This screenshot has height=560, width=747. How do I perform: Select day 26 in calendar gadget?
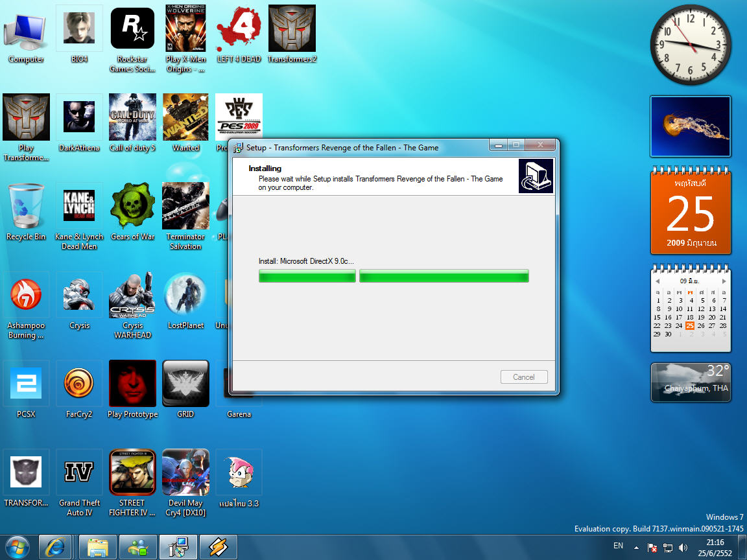pos(701,326)
